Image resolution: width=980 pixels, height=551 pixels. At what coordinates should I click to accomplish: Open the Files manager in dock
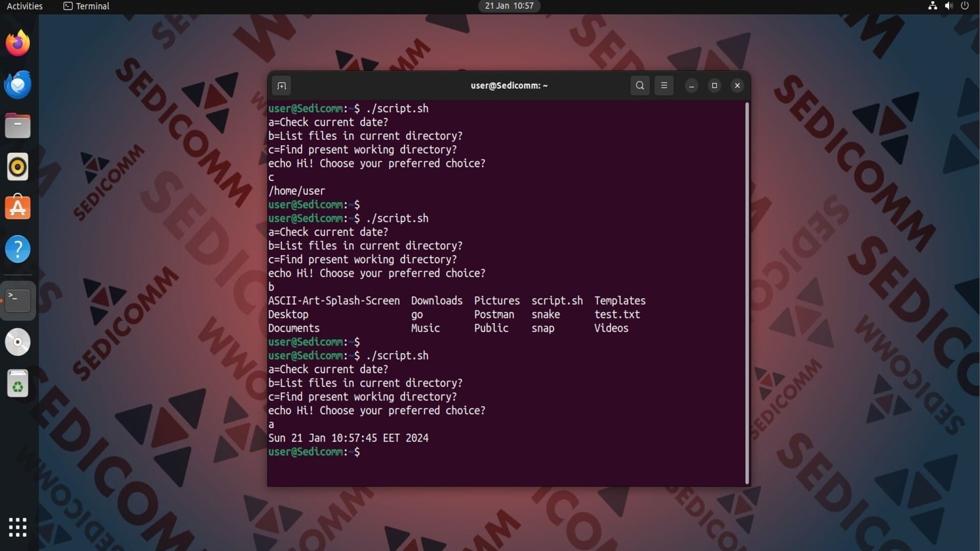click(x=18, y=126)
